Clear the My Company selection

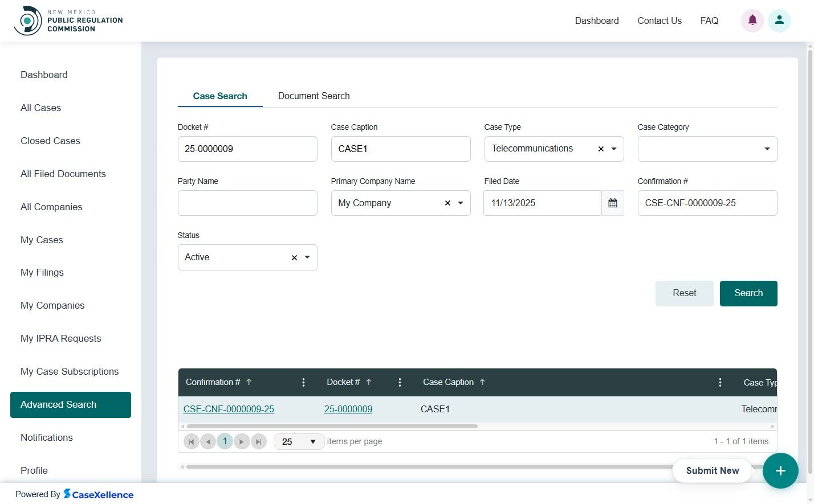(x=447, y=203)
